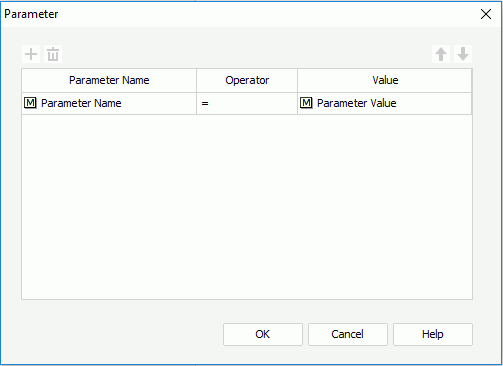
Task: Confirm with the OK button
Action: pos(263,334)
